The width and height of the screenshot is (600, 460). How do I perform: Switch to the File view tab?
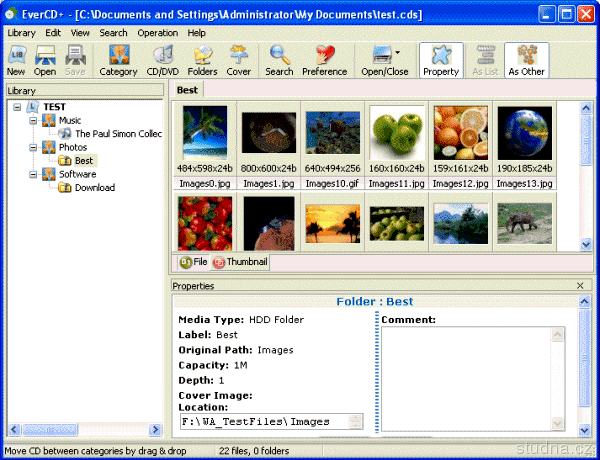coord(194,262)
